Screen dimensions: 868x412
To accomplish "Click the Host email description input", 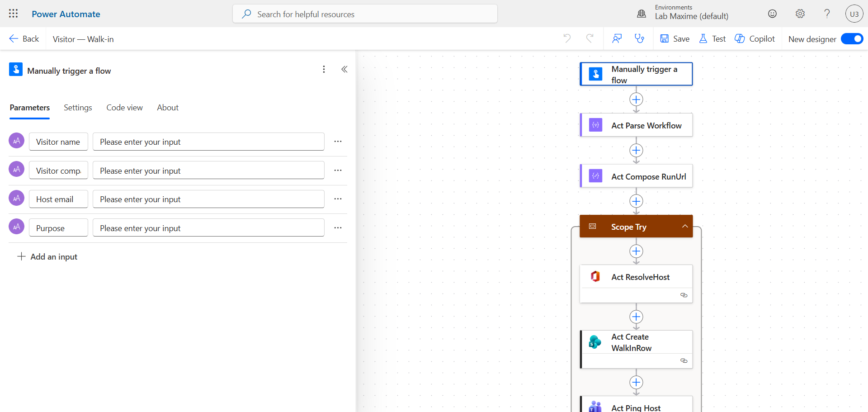I will pyautogui.click(x=208, y=199).
